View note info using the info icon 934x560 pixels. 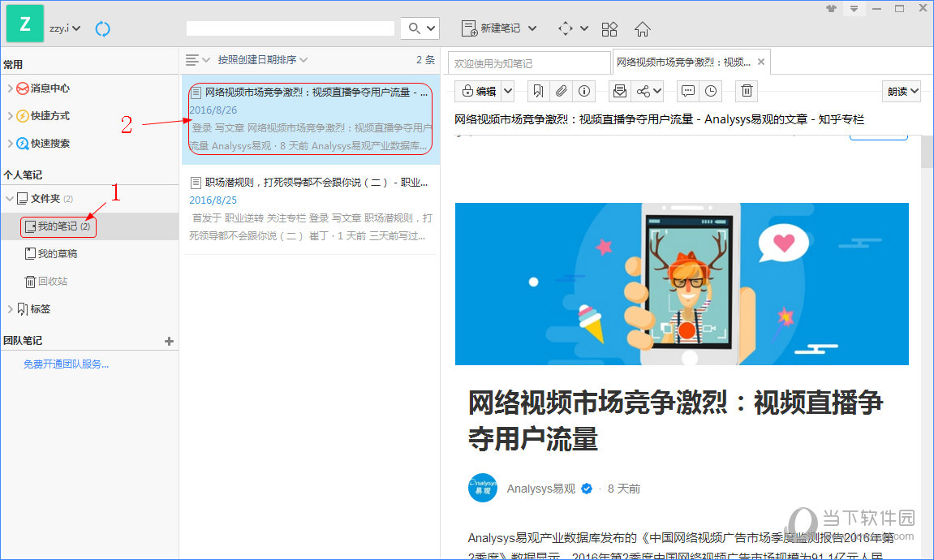pyautogui.click(x=583, y=91)
